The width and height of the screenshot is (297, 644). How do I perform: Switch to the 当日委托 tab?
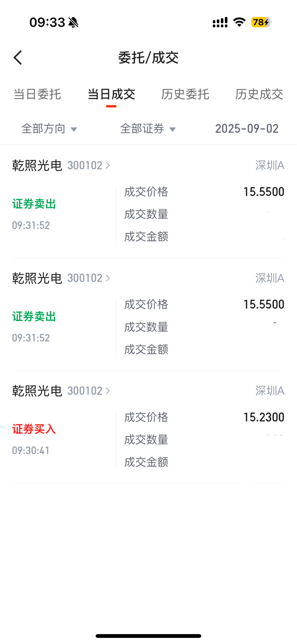pyautogui.click(x=37, y=94)
